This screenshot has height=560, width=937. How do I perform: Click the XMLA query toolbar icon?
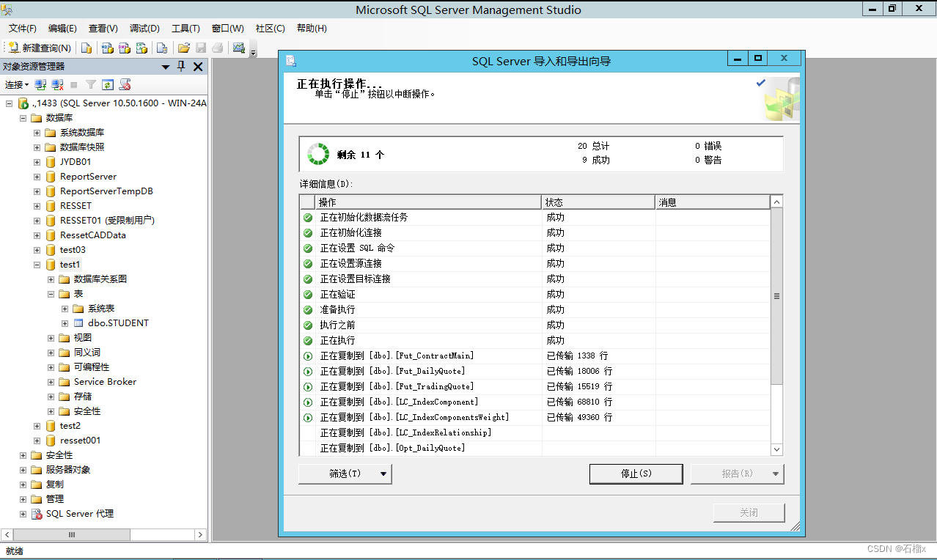[x=142, y=48]
